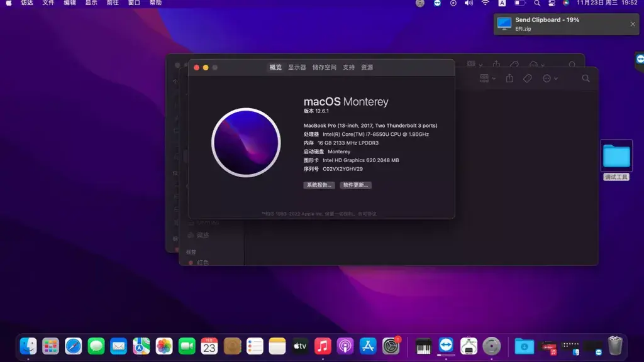
Task: Open the view grouping dropdown in Finder
Action: 487,78
